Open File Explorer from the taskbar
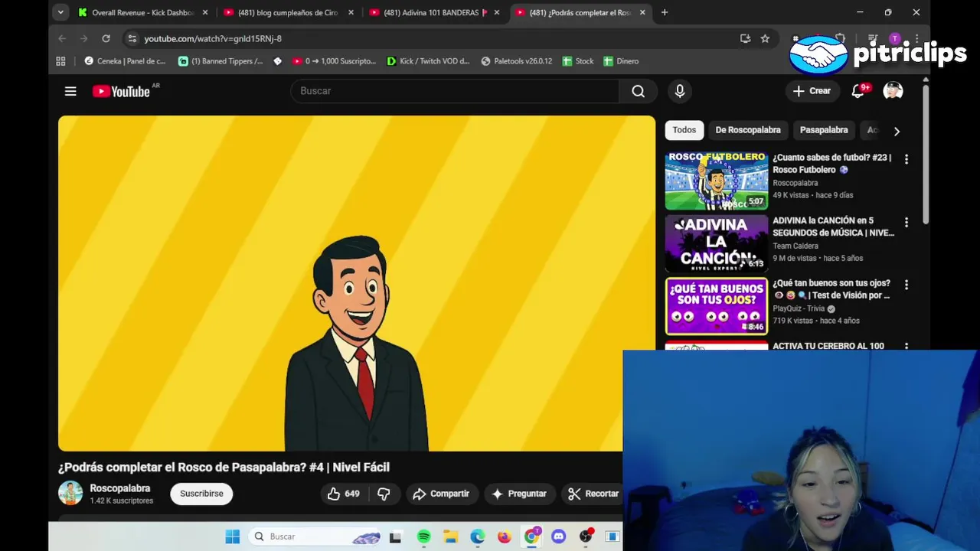 [x=450, y=536]
